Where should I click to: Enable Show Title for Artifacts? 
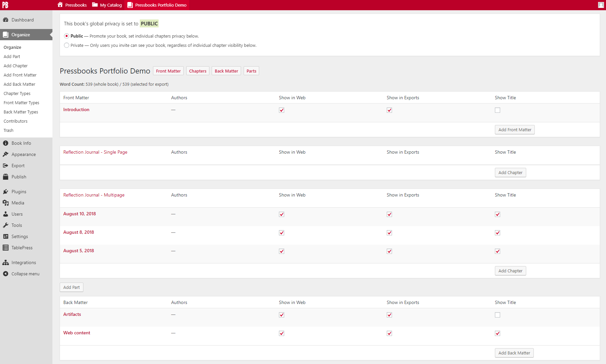pos(498,315)
